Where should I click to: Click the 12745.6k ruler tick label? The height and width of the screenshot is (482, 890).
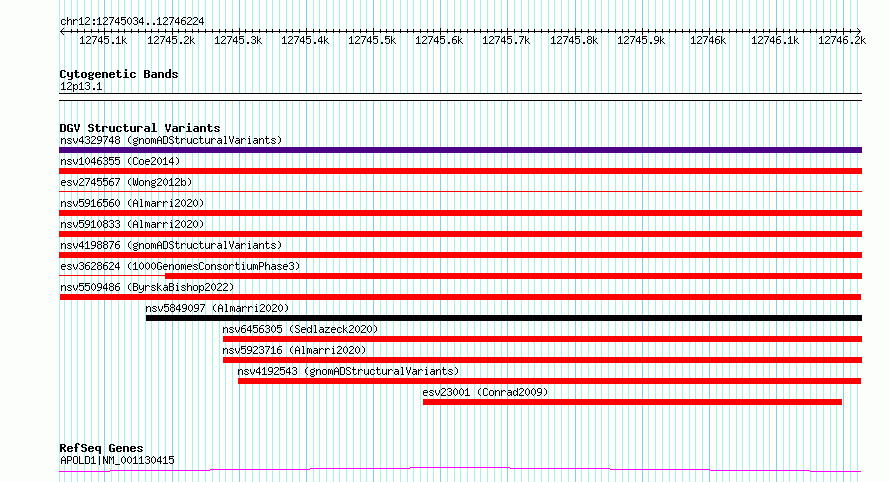click(439, 40)
